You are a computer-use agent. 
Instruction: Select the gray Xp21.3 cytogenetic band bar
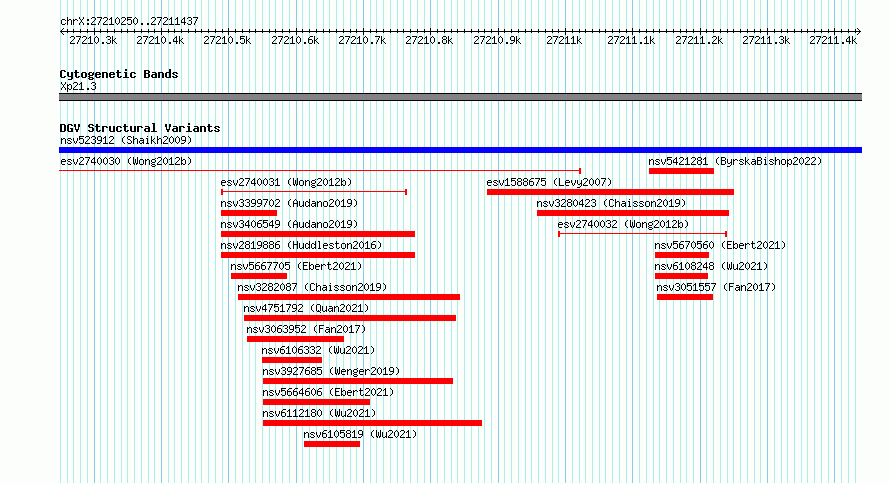[x=460, y=97]
